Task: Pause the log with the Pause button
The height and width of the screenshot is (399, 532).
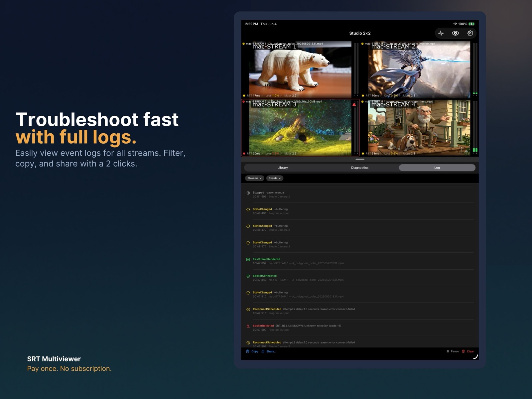Action: tap(455, 351)
